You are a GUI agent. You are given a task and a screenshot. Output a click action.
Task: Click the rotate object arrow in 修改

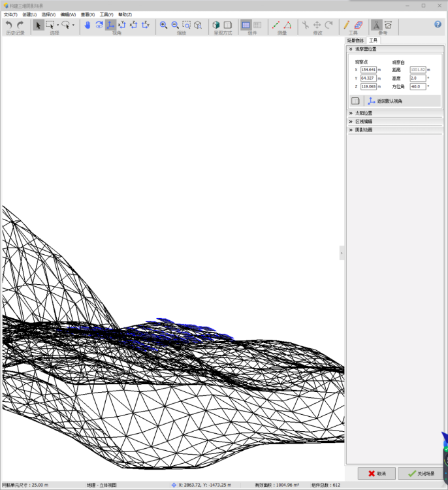pyautogui.click(x=328, y=25)
